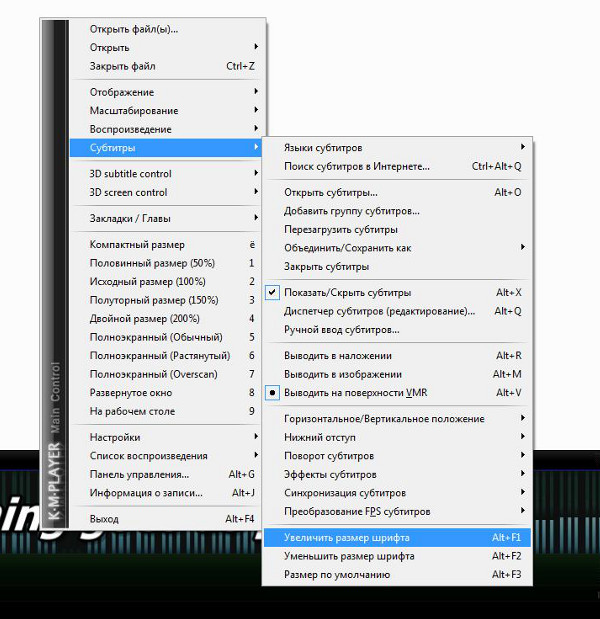The image size is (600, 619).
Task: Expand Закладки / Главы submenu
Action: [x=165, y=218]
